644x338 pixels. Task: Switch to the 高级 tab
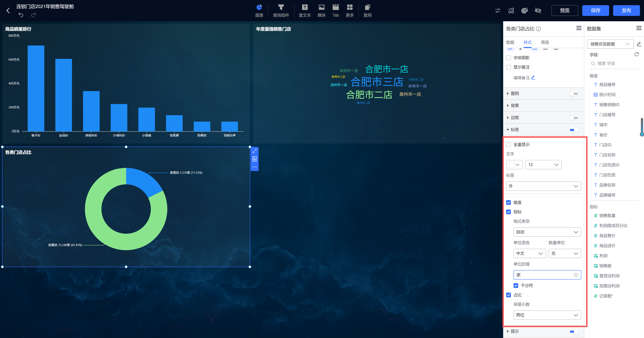[545, 42]
